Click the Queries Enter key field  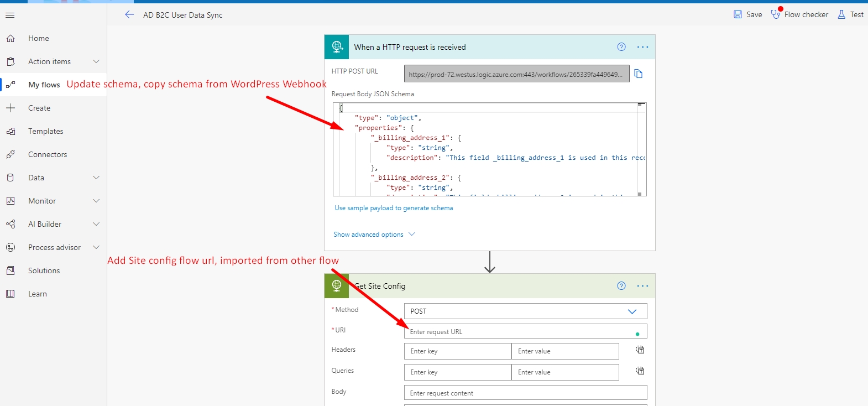457,372
